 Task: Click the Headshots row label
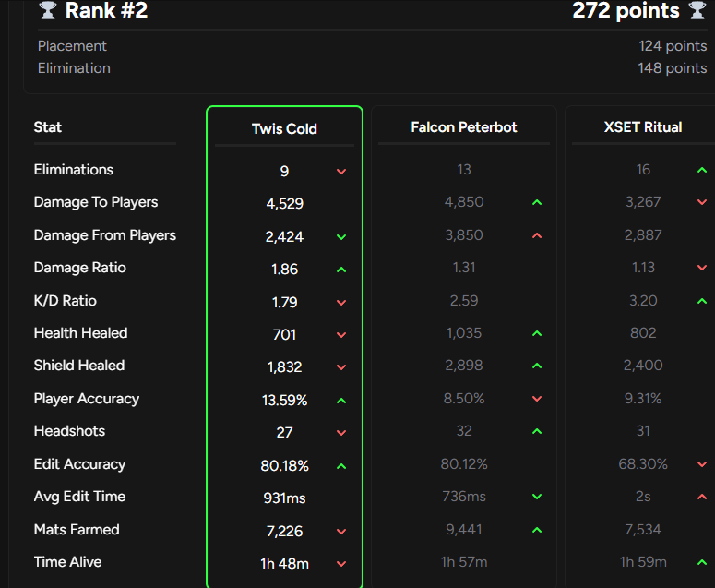pyautogui.click(x=69, y=431)
